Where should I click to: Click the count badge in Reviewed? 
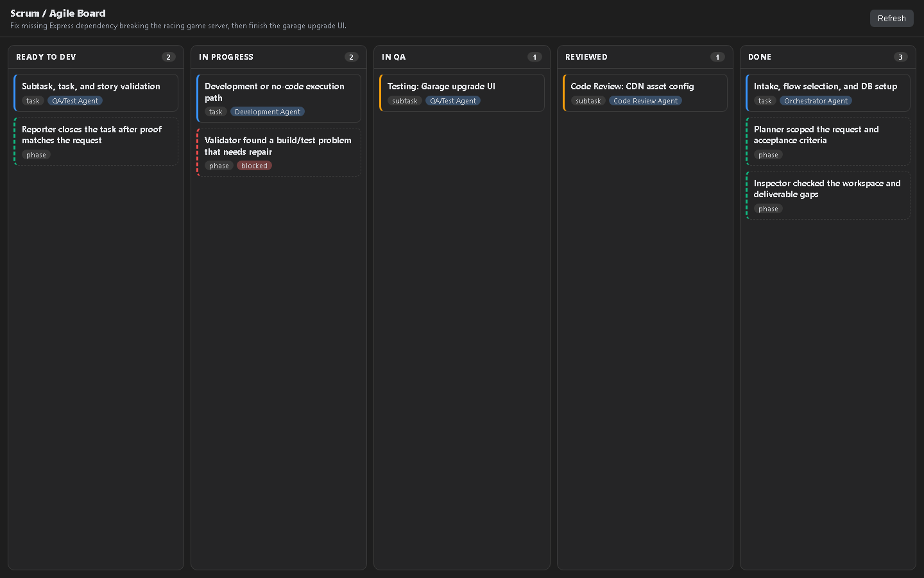coord(718,57)
